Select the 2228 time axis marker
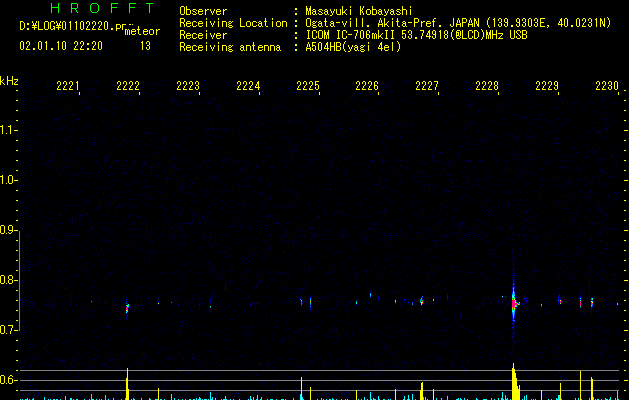Screen dimensions: 629x400 [487, 85]
